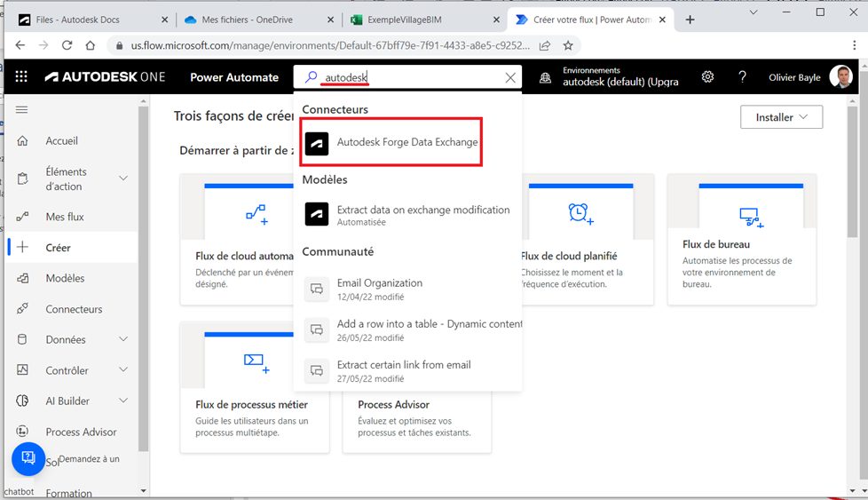Switch to ExempleVillageBIM tab

[404, 20]
